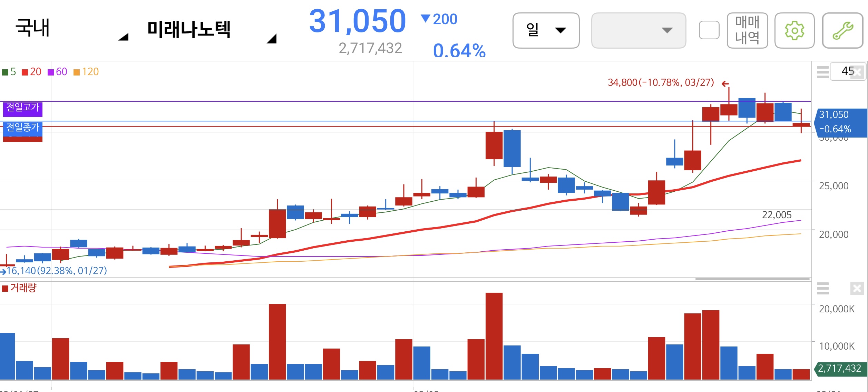Image resolution: width=868 pixels, height=392 pixels.
Task: Click the 16,140 low price annotation
Action: coord(57,271)
